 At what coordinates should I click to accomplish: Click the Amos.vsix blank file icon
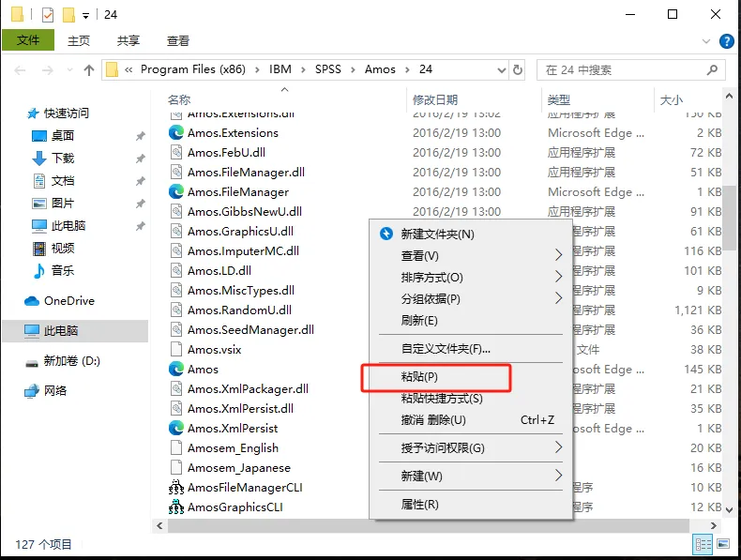pos(176,349)
